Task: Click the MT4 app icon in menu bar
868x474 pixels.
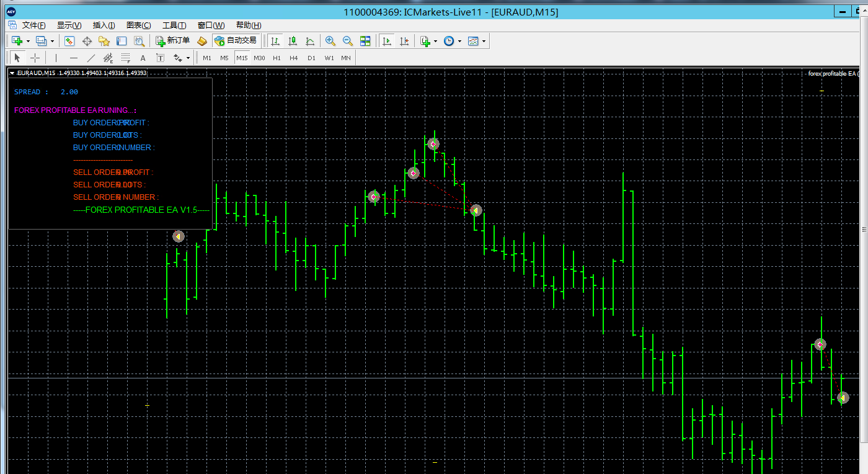Action: 12,25
